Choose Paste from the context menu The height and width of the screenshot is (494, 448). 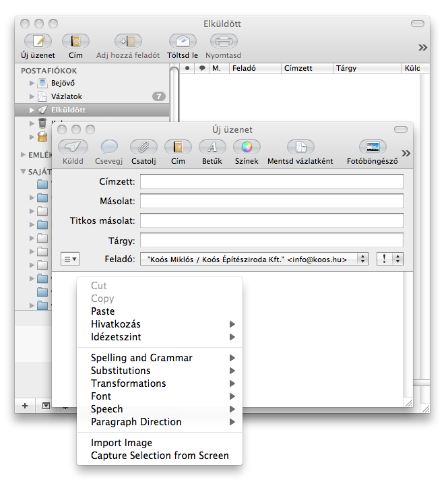160,311
